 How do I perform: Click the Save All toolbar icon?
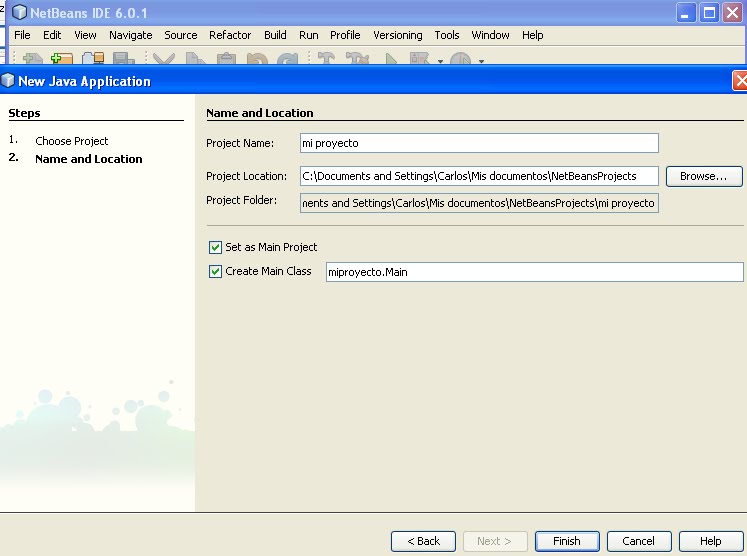point(123,59)
